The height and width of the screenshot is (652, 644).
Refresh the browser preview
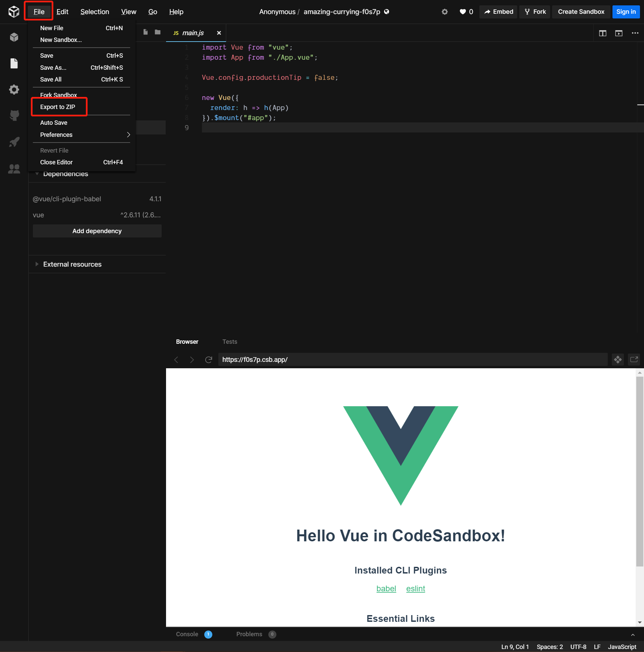(209, 360)
